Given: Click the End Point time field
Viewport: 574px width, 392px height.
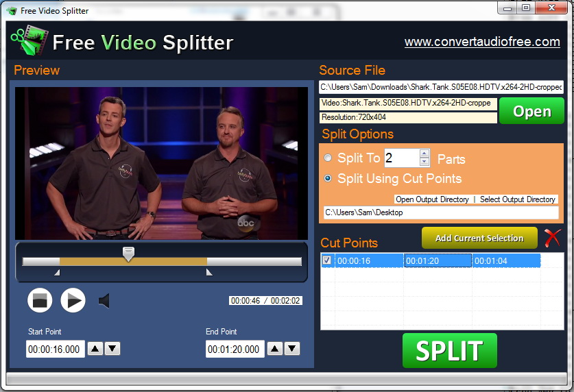Looking at the screenshot, I should (235, 349).
